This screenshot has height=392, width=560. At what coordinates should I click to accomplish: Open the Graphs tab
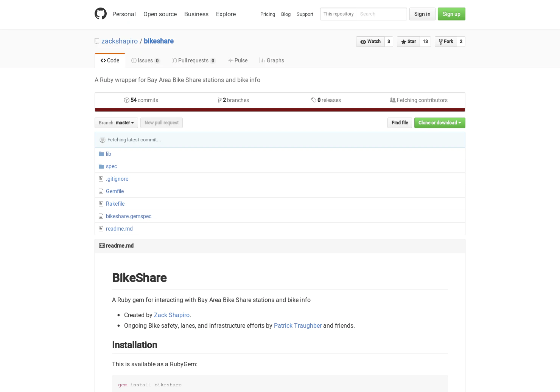point(272,60)
